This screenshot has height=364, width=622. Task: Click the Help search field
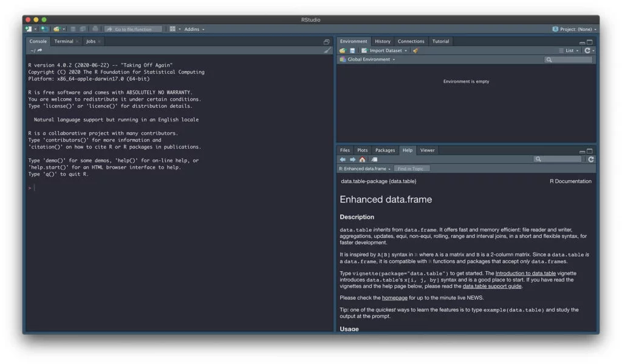tap(558, 159)
